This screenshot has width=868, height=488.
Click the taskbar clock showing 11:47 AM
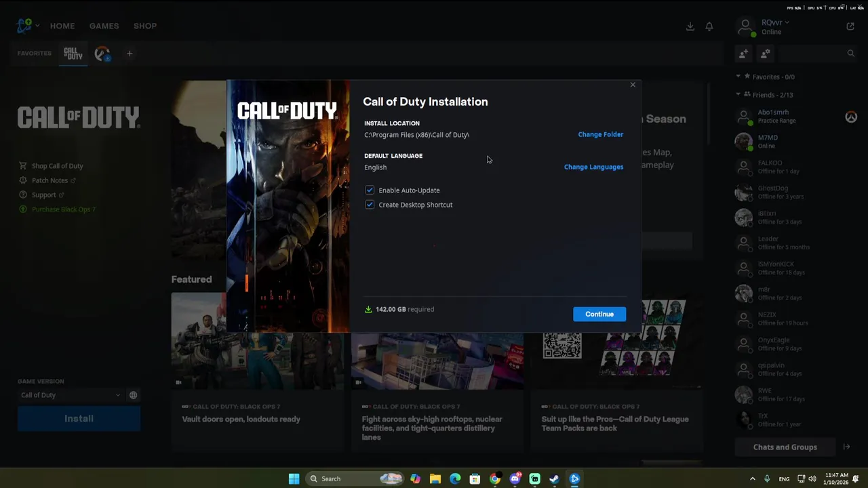[836, 479]
